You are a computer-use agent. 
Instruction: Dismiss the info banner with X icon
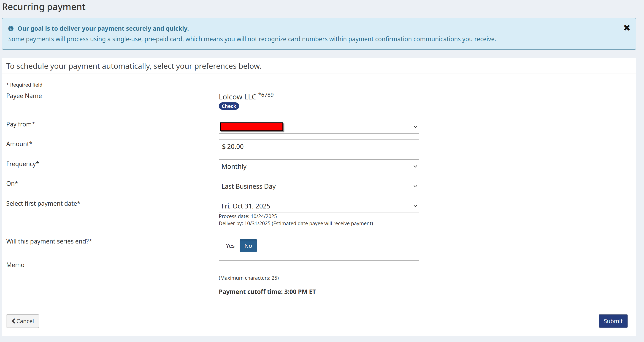click(627, 28)
